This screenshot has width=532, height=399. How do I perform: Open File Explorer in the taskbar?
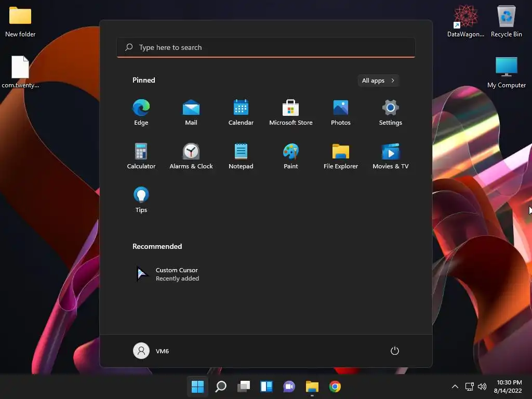pos(312,387)
